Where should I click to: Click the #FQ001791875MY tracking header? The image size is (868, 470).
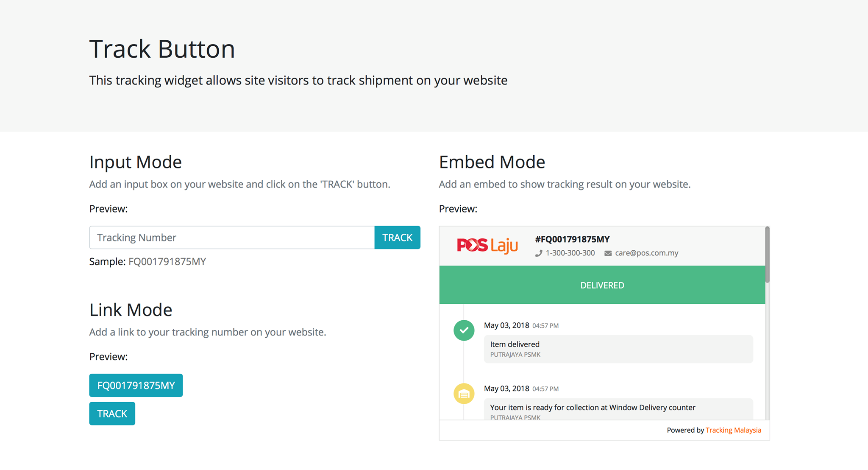572,239
